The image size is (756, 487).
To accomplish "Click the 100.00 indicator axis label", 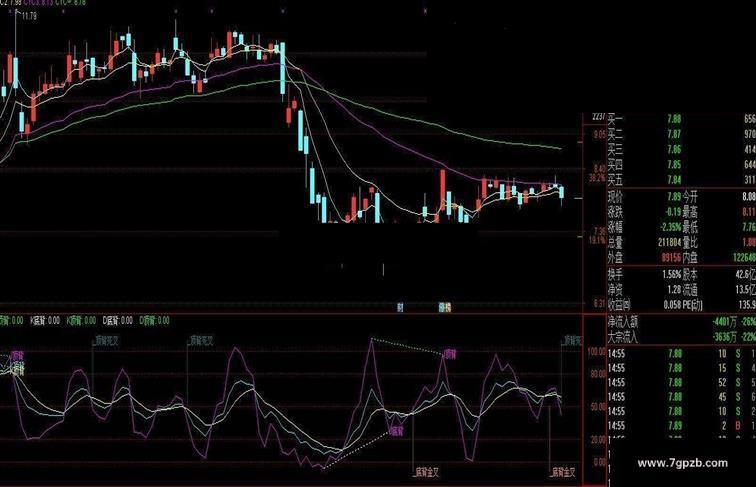I will coord(596,352).
